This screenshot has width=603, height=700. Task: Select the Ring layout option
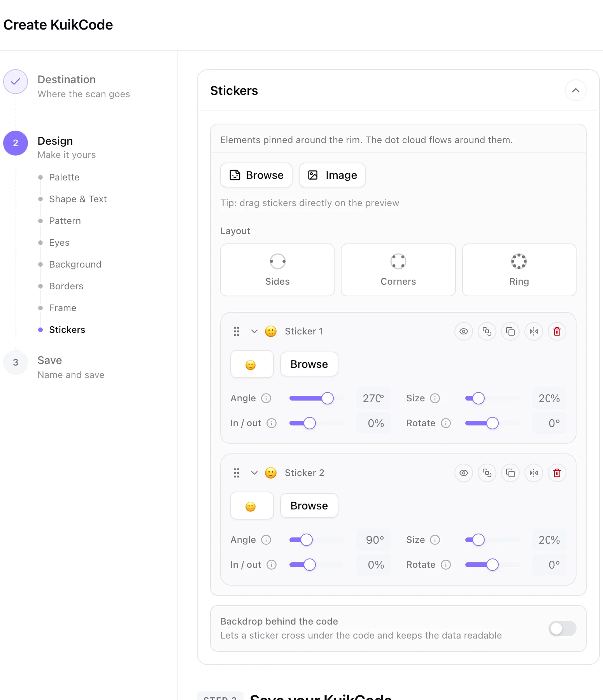519,270
